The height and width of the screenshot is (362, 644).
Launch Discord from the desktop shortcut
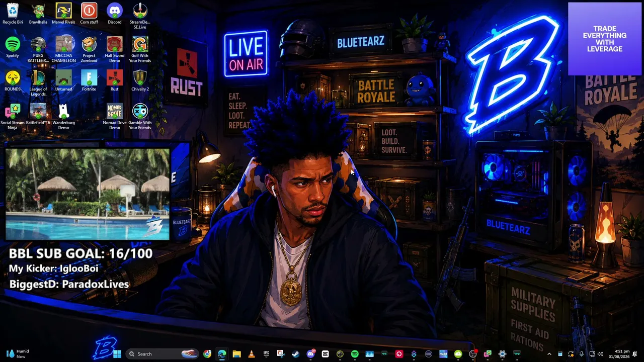(x=115, y=14)
